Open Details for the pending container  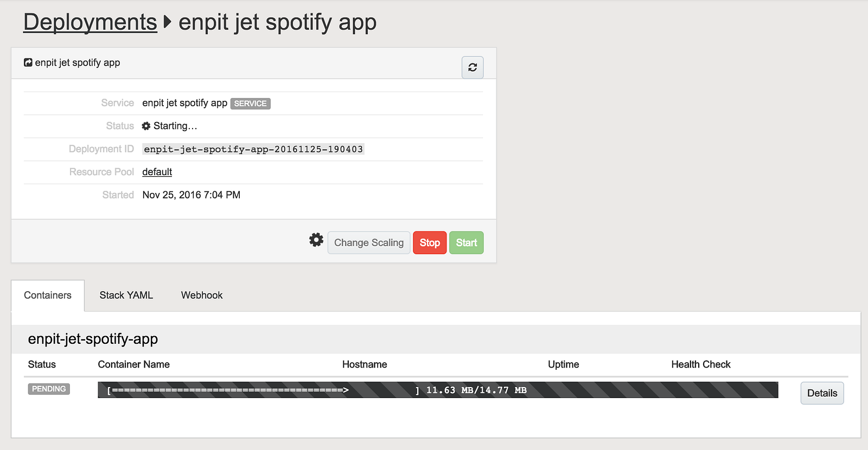pyautogui.click(x=822, y=393)
